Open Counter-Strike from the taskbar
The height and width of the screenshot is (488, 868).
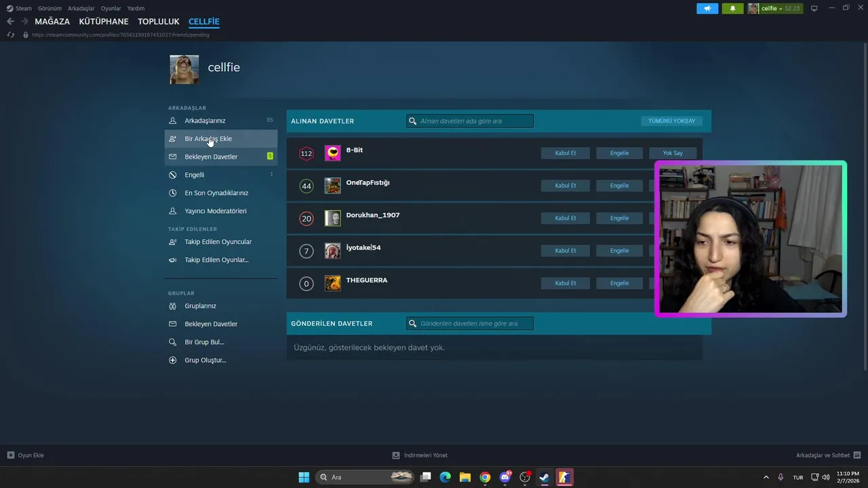coord(564,477)
